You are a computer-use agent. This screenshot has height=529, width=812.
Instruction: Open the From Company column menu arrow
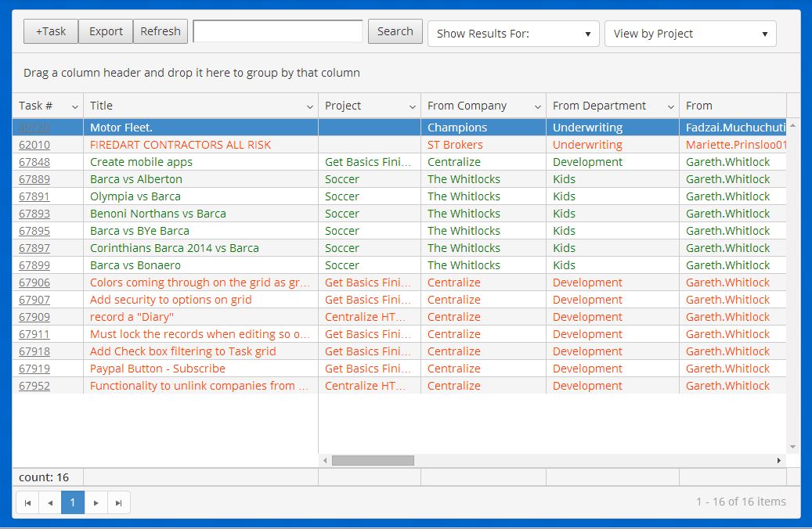point(537,106)
